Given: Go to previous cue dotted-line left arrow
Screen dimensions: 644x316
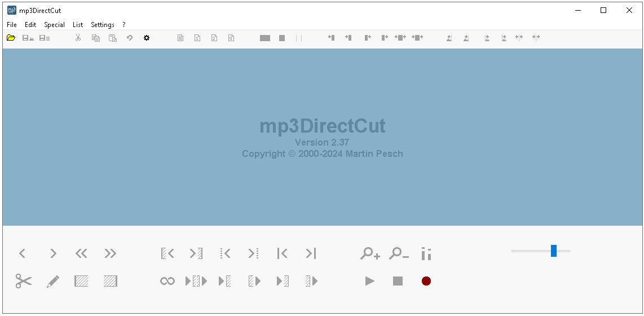Looking at the screenshot, I should point(225,253).
